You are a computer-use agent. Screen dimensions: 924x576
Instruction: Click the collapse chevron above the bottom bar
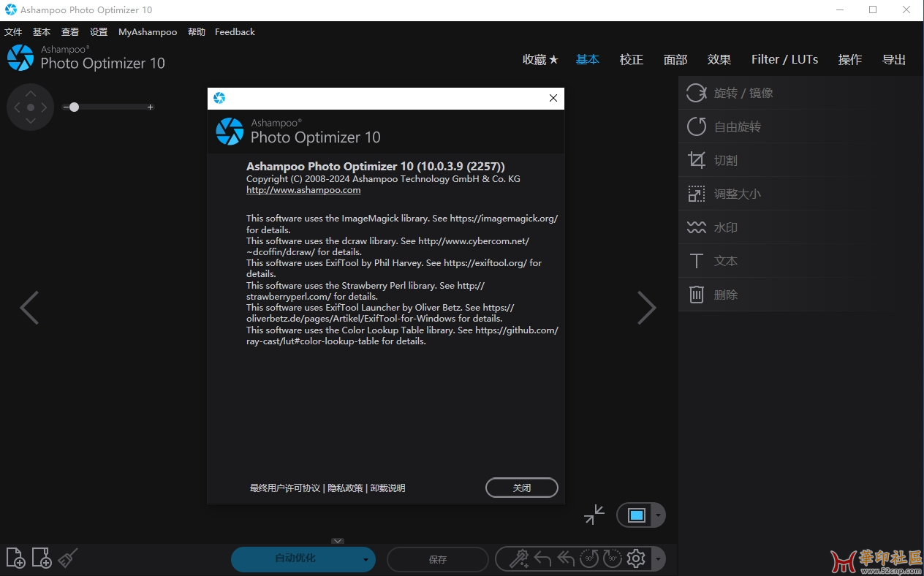pyautogui.click(x=338, y=541)
